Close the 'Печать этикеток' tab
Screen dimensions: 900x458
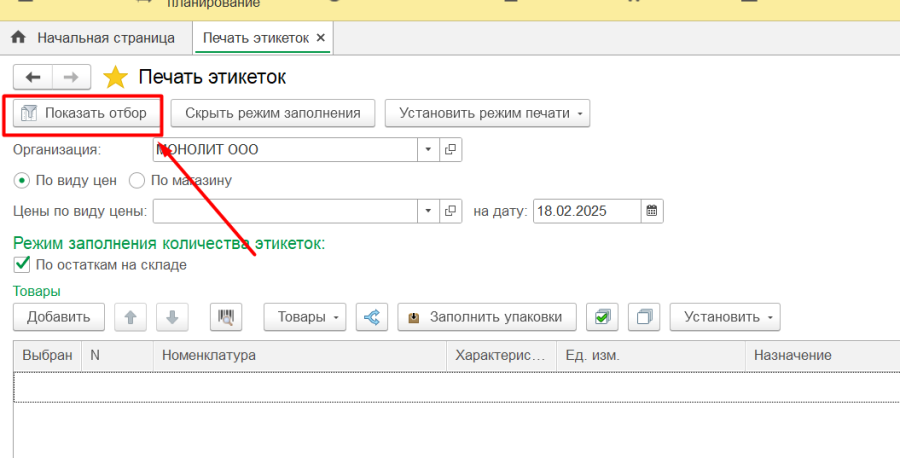click(x=320, y=38)
